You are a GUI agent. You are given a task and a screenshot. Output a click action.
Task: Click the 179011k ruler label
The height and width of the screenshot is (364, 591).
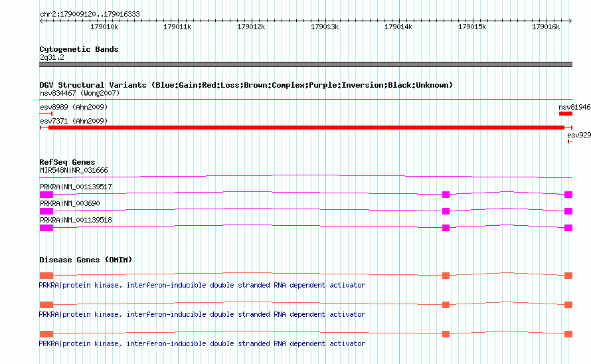tap(177, 27)
